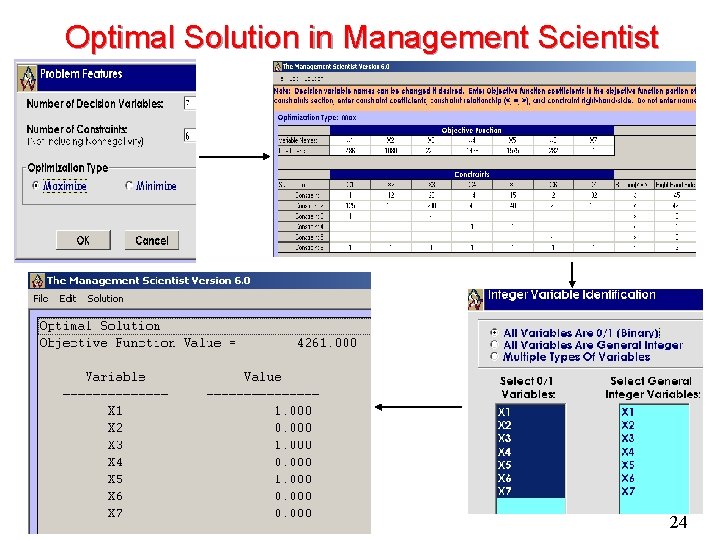The image size is (720, 540).
Task: Click the Number of Decision Variables field
Action: tap(190, 103)
